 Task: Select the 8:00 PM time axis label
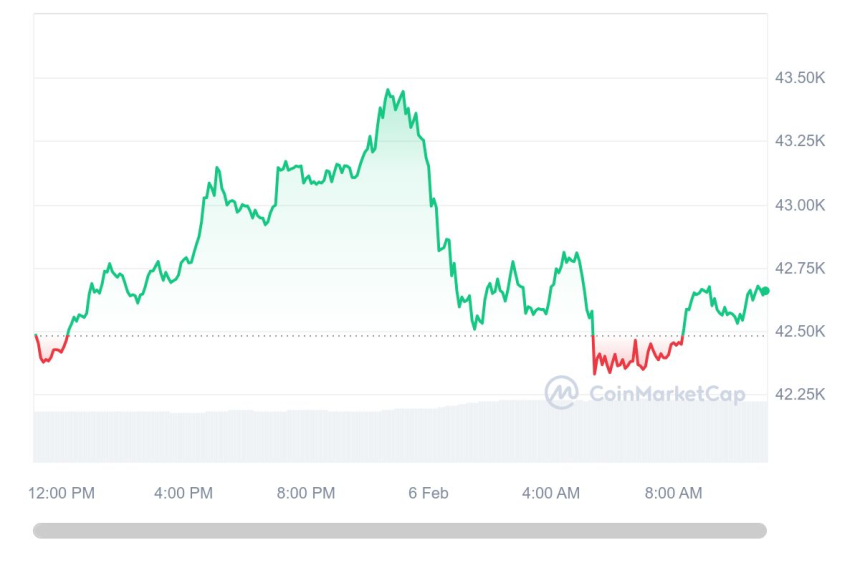pyautogui.click(x=306, y=493)
